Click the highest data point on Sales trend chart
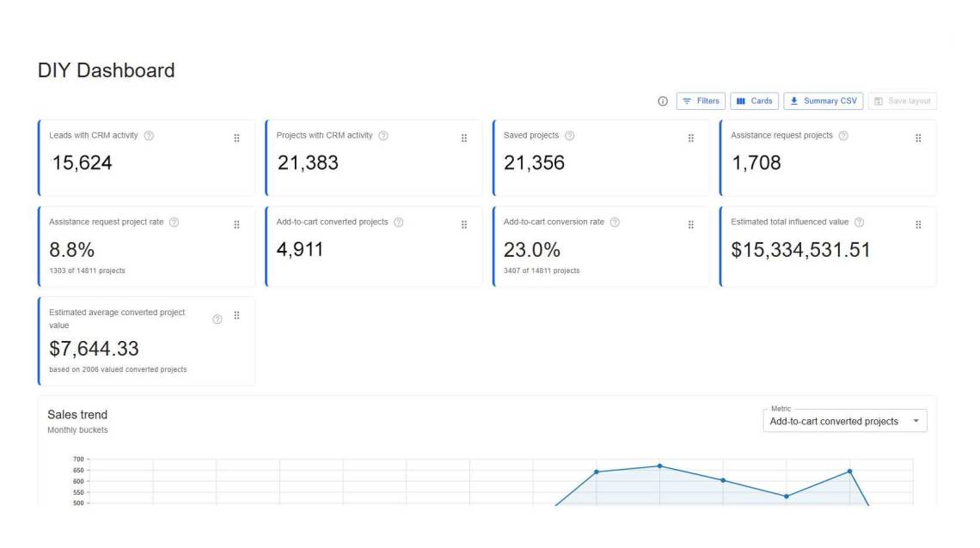Image resolution: width=980 pixels, height=548 pixels. click(659, 466)
